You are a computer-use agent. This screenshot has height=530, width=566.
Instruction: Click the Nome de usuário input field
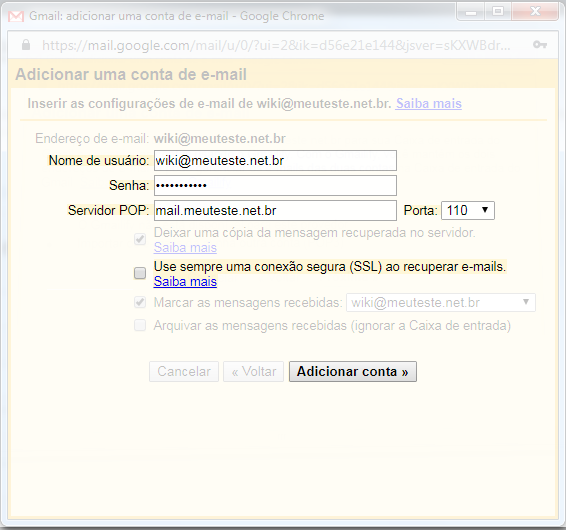pyautogui.click(x=275, y=161)
